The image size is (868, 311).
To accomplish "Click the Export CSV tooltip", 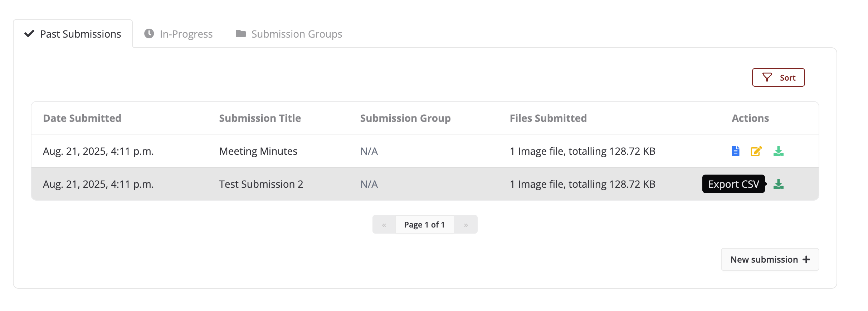I will [733, 184].
